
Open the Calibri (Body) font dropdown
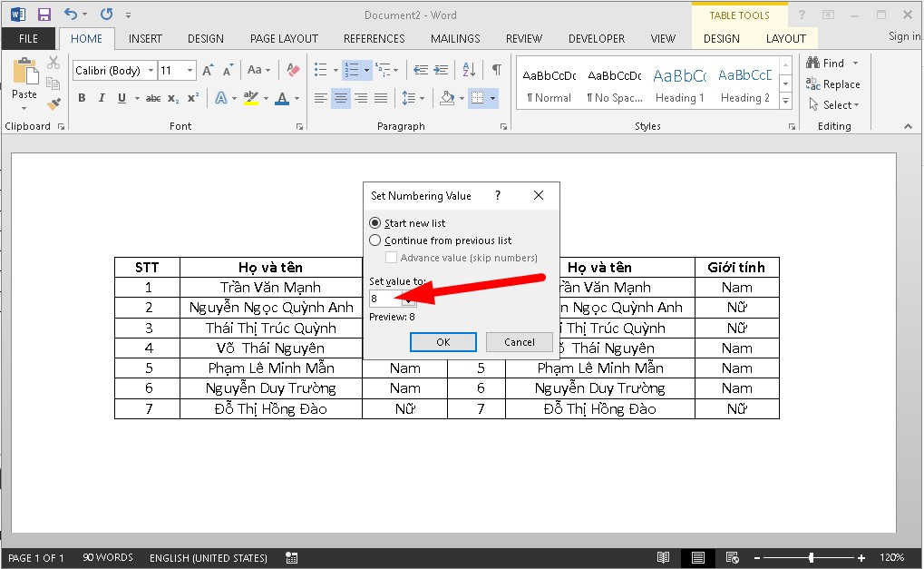coord(113,70)
